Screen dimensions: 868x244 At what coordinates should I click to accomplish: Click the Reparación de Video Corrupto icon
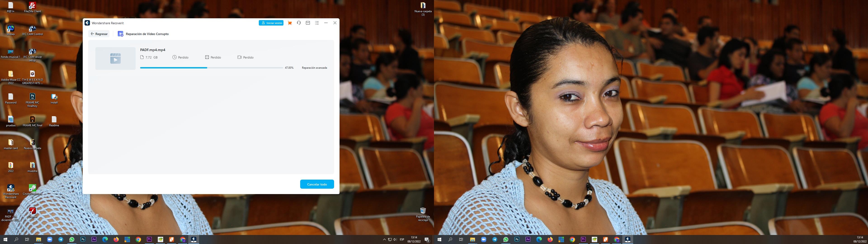point(120,34)
